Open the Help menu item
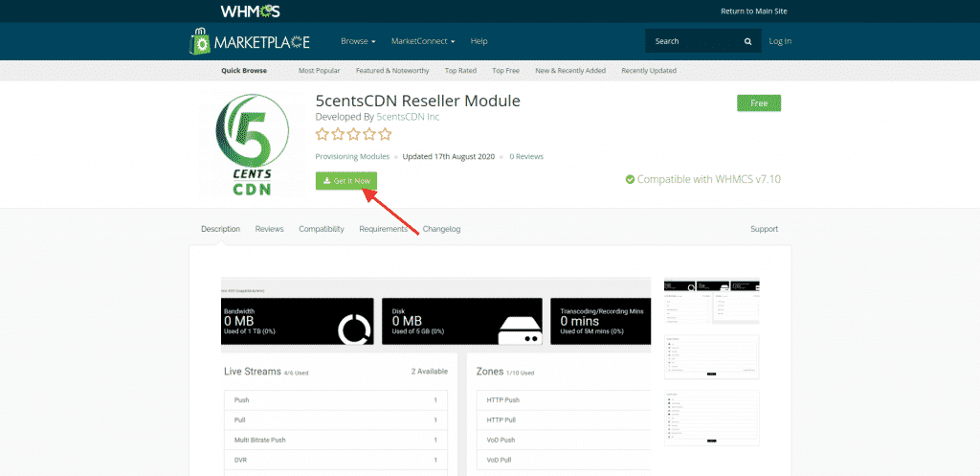Viewport: 980px width, 476px height. (x=479, y=41)
